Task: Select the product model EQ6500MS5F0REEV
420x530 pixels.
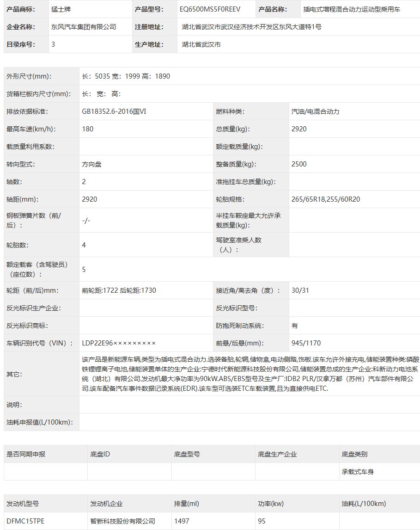Action: [x=210, y=9]
